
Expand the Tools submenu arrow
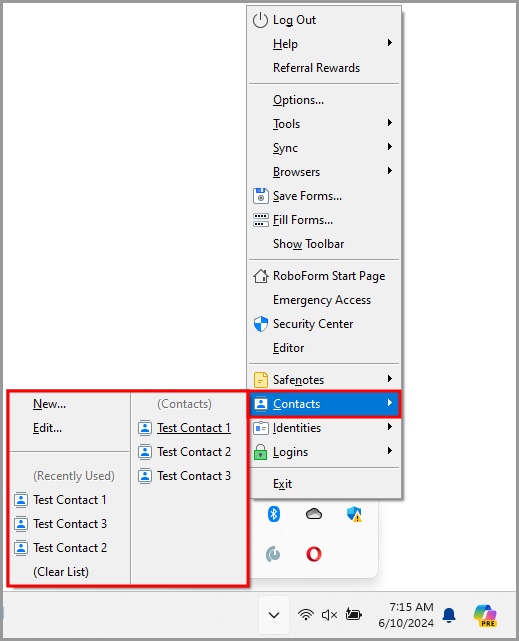[389, 123]
